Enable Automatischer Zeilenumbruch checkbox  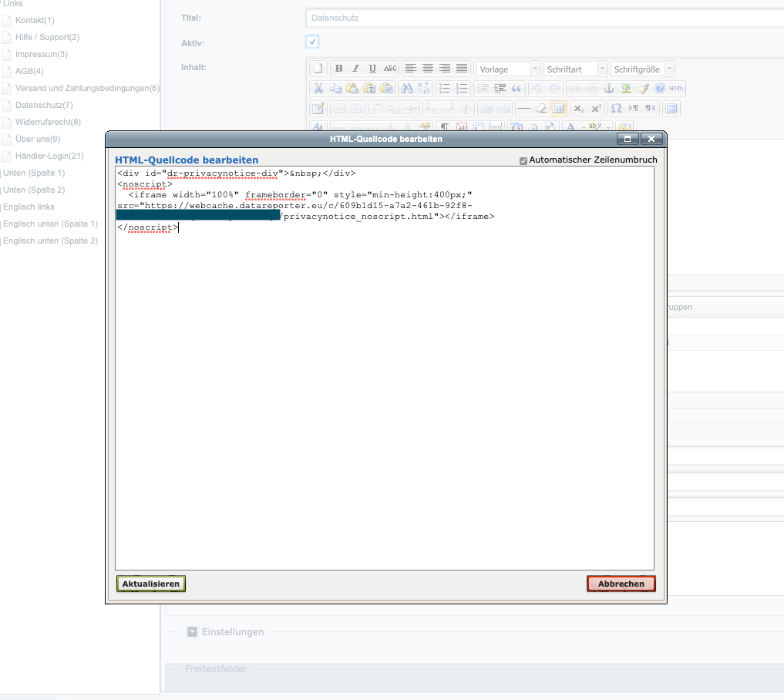click(x=523, y=160)
